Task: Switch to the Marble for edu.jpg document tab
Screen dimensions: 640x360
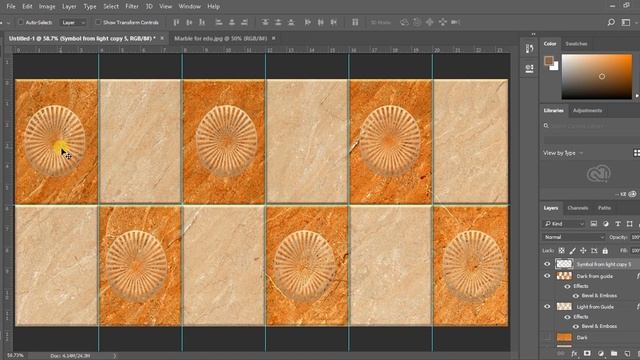Action: (x=220, y=38)
